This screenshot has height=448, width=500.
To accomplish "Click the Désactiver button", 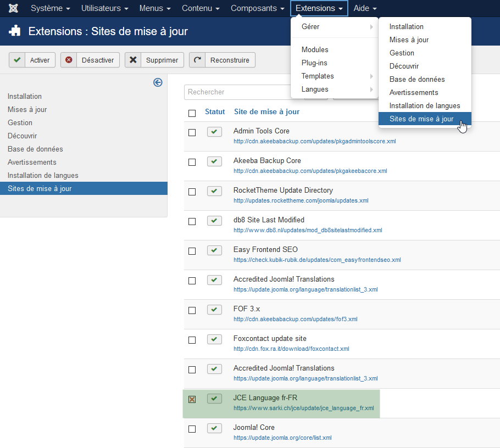I will pyautogui.click(x=90, y=60).
